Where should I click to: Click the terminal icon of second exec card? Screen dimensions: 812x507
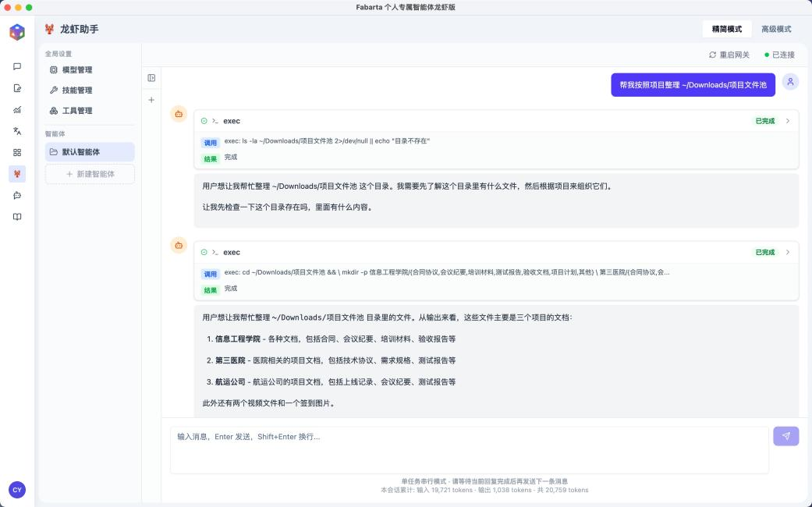click(215, 252)
